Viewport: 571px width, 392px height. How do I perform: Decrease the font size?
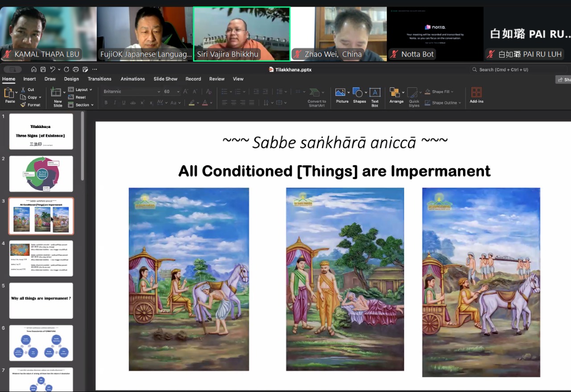(x=195, y=91)
